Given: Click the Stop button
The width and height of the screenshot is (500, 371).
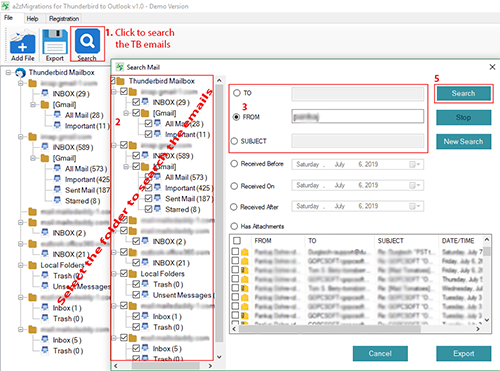Looking at the screenshot, I should [x=464, y=118].
